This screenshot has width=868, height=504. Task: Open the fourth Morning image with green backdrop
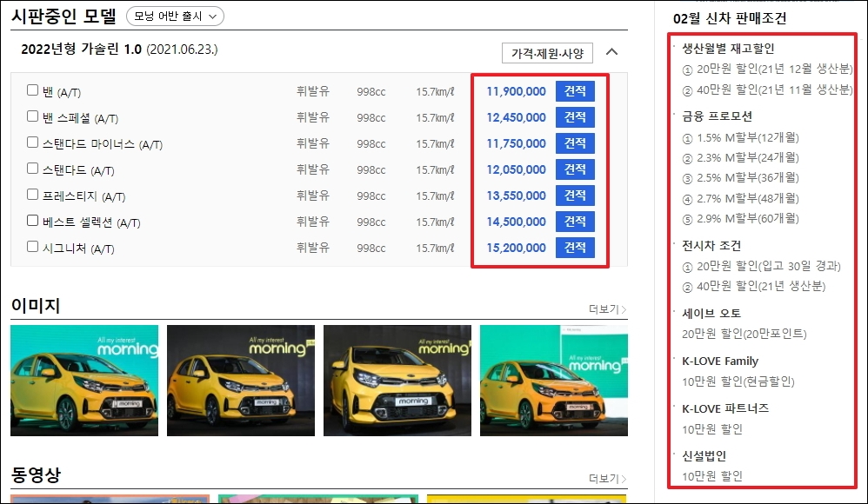[x=554, y=381]
